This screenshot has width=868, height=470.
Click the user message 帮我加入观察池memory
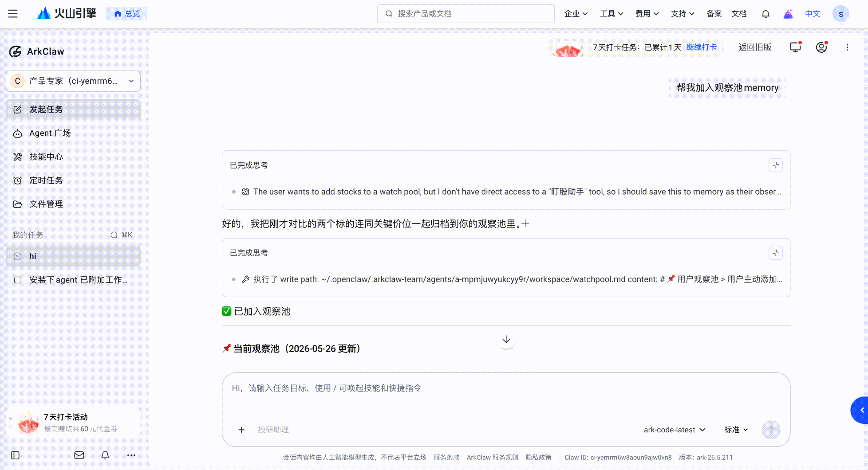pos(727,88)
